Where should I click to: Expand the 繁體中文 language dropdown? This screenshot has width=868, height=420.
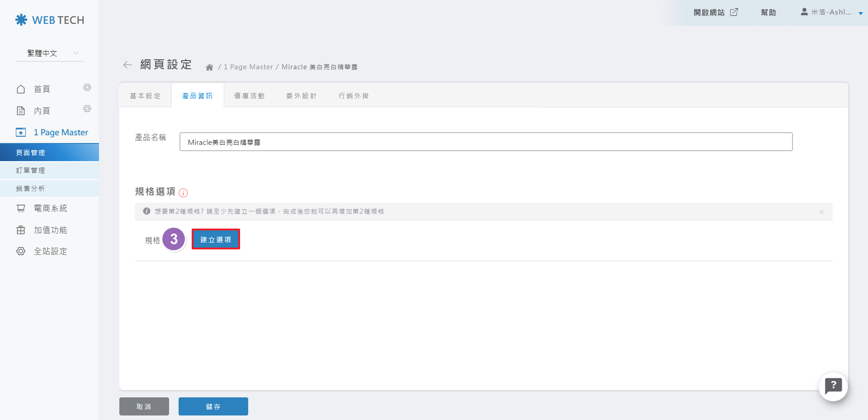49,53
